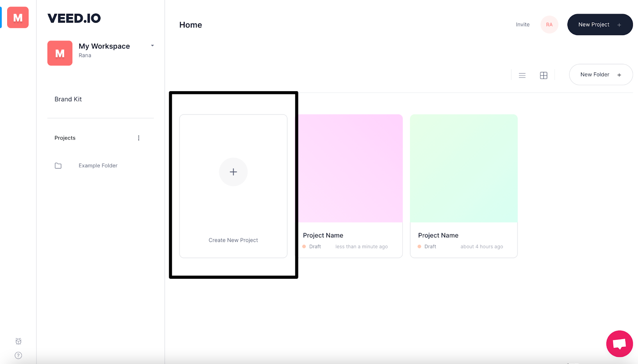Click the Invite link
Image resolution: width=638 pixels, height=364 pixels.
[523, 25]
